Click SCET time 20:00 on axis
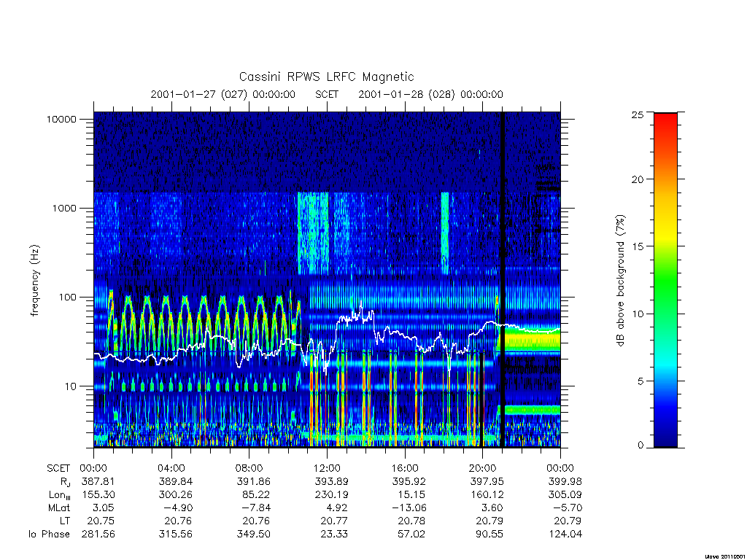 click(483, 469)
